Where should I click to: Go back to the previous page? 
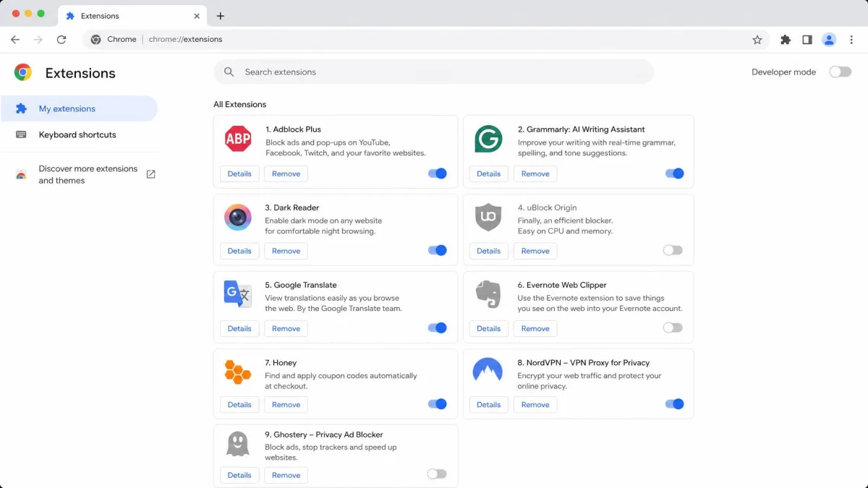coord(15,40)
